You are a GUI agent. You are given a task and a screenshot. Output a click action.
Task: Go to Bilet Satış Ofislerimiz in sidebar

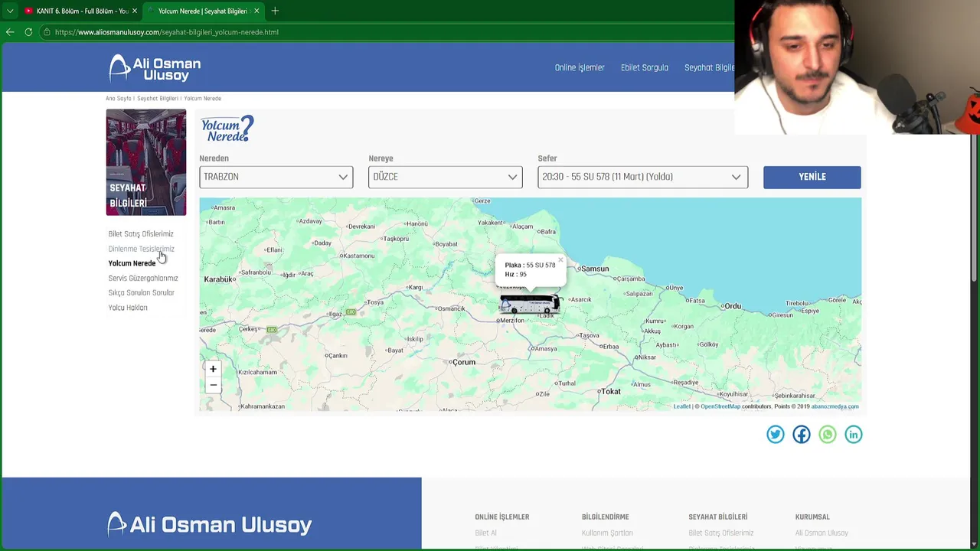pos(141,234)
